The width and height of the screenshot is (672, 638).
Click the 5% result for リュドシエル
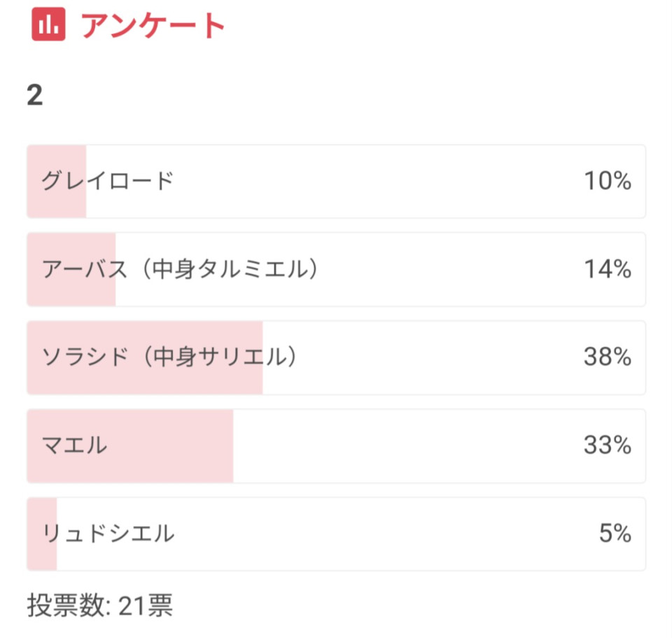tap(615, 533)
